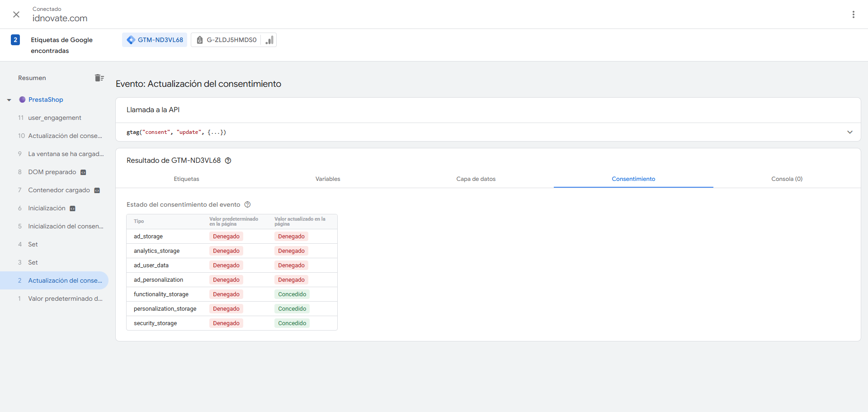Image resolution: width=868 pixels, height=412 pixels.
Task: Clear the event list with the delete icon
Action: coord(99,78)
